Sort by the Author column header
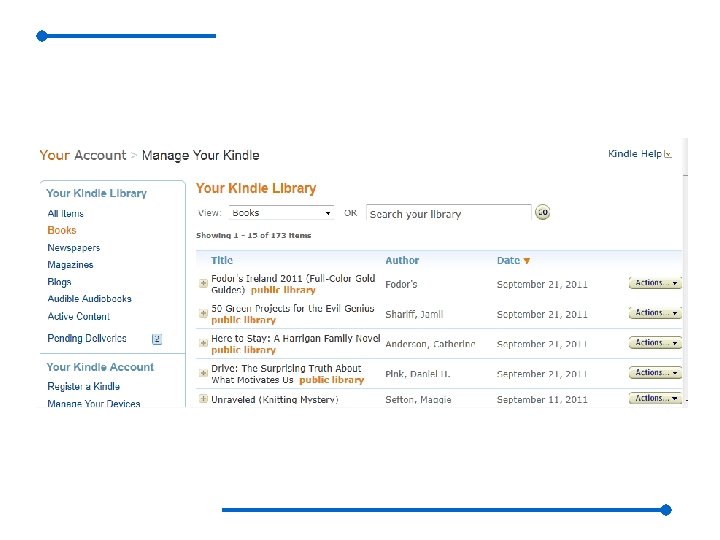Image resolution: width=720 pixels, height=540 pixels. click(402, 260)
